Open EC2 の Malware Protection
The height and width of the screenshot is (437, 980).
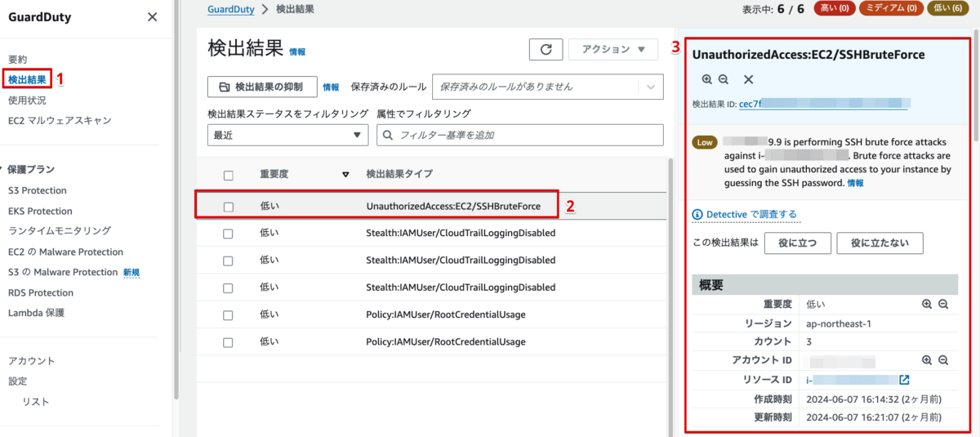[x=65, y=252]
